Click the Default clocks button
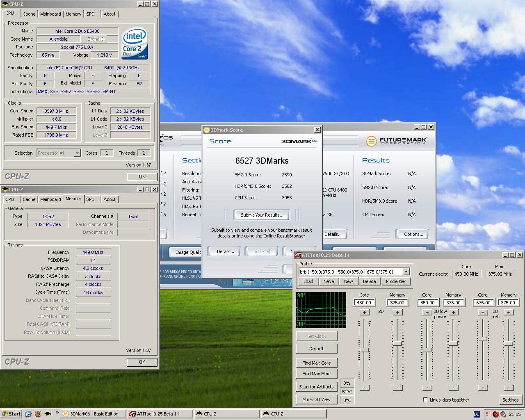Image resolution: width=525 pixels, height=420 pixels. pyautogui.click(x=316, y=349)
